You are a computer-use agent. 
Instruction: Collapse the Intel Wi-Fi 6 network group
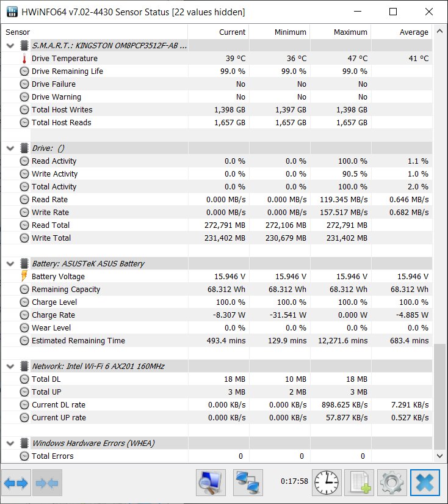pos(10,367)
